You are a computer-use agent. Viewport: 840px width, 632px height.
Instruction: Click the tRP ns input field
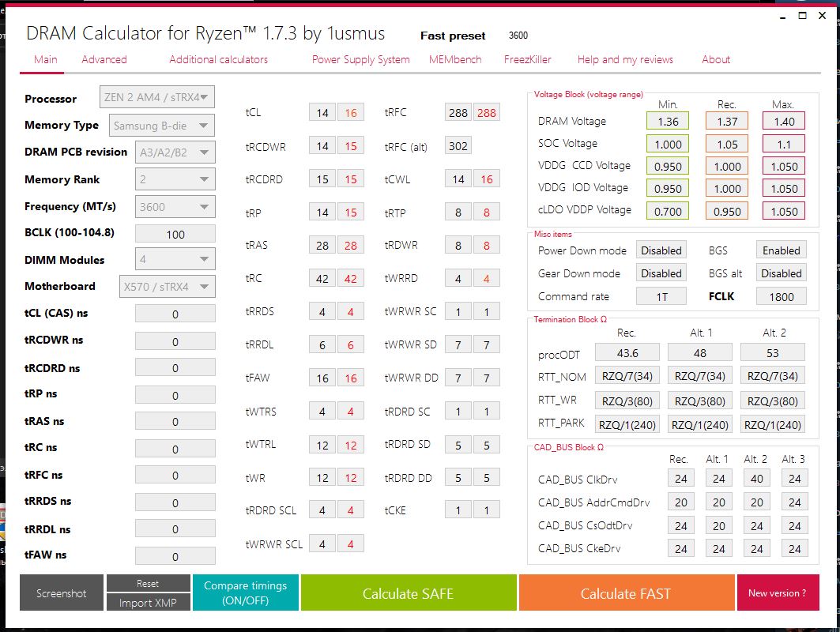click(175, 395)
